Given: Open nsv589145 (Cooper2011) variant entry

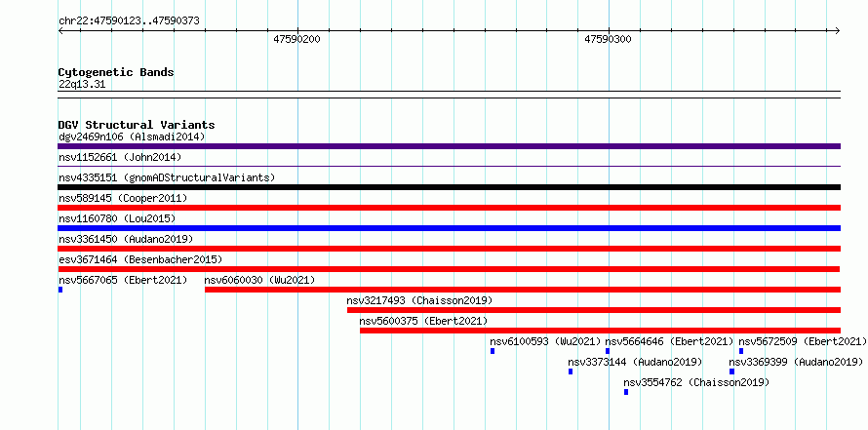Looking at the screenshot, I should coord(123,198).
